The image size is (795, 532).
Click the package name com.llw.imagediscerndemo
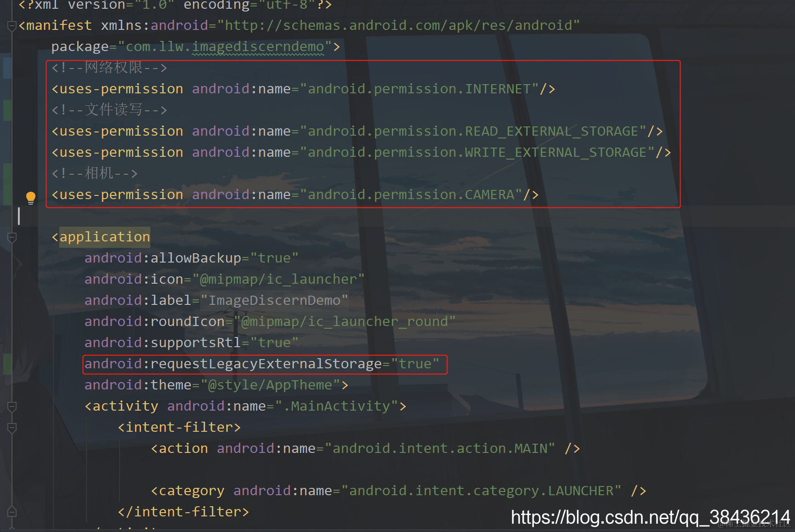click(225, 46)
